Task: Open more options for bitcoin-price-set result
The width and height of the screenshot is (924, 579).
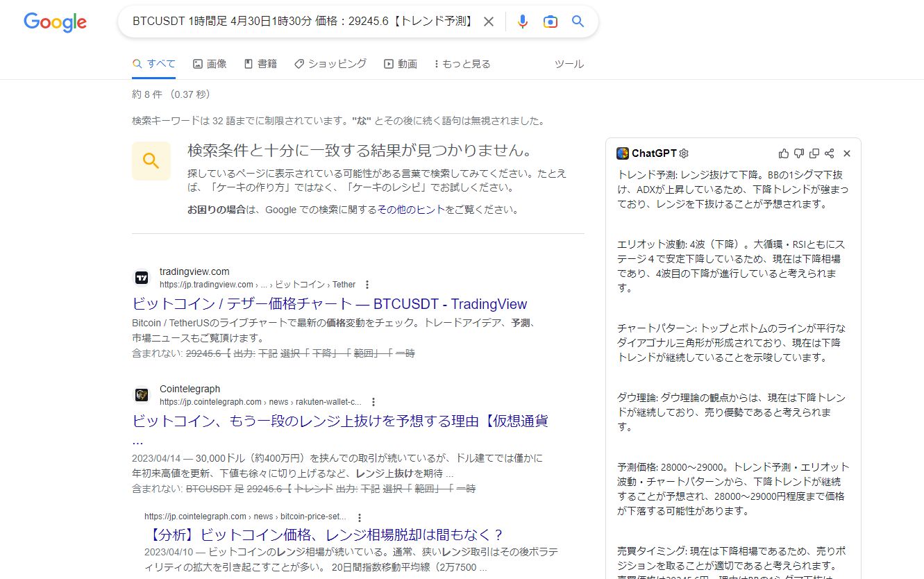Action: point(360,517)
